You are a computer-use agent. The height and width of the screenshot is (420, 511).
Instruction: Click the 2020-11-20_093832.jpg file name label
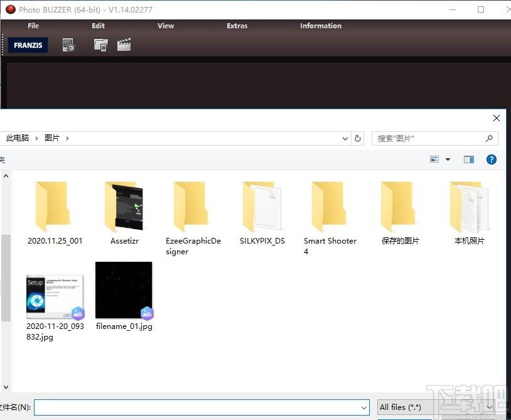pyautogui.click(x=55, y=331)
